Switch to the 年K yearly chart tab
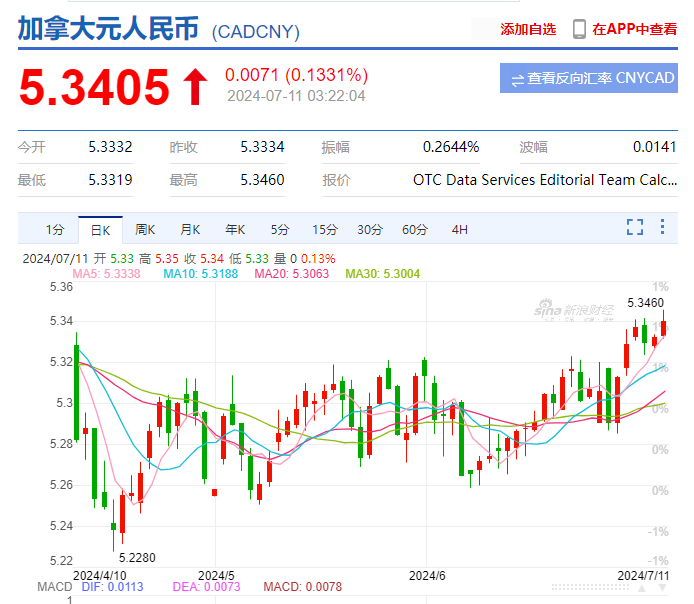694x604 pixels. tap(235, 230)
